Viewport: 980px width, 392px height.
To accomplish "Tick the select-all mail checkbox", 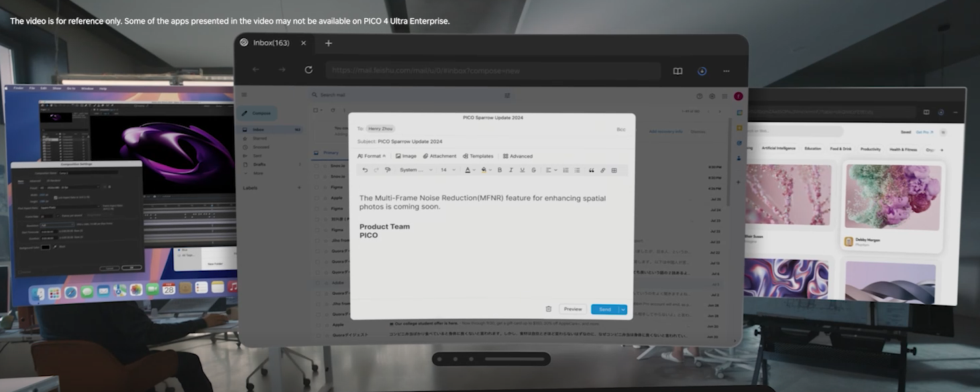I will [x=317, y=110].
